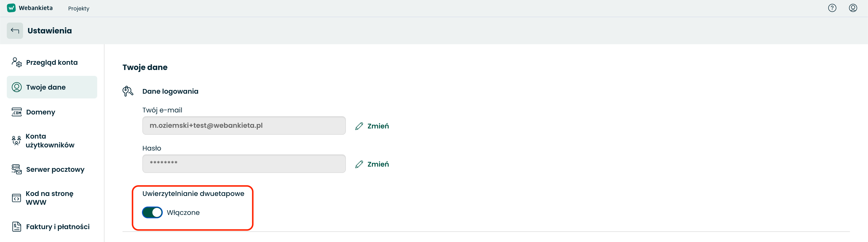Click the Kod na stronę WWW code icon
This screenshot has height=242, width=868.
click(x=16, y=198)
